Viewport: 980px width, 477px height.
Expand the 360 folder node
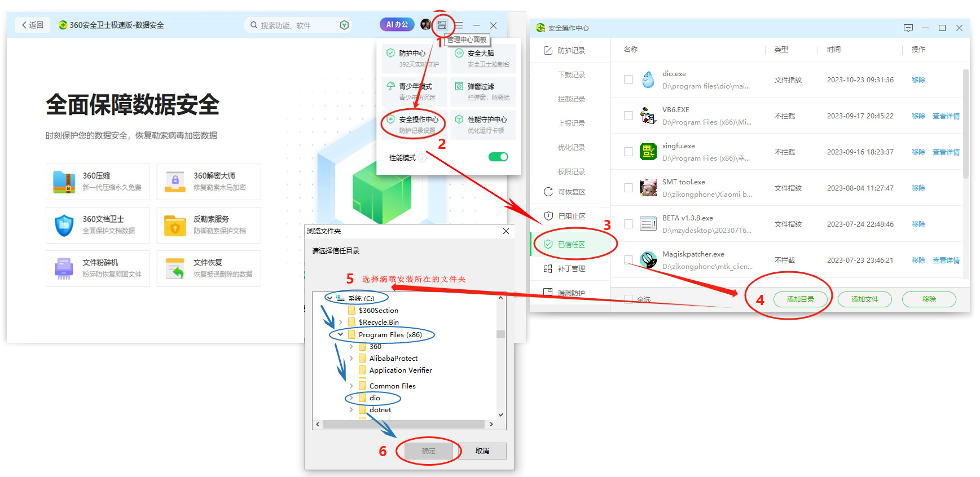click(351, 346)
